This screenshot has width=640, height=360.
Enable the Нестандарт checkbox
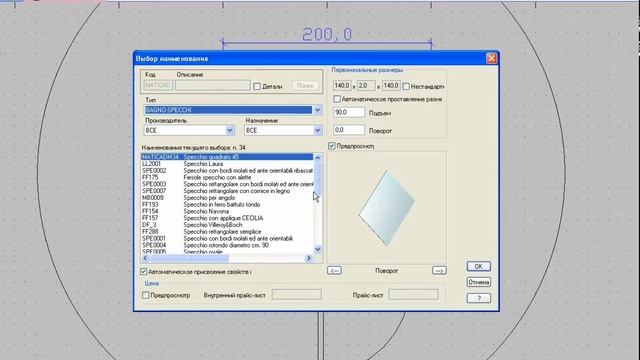[406, 87]
